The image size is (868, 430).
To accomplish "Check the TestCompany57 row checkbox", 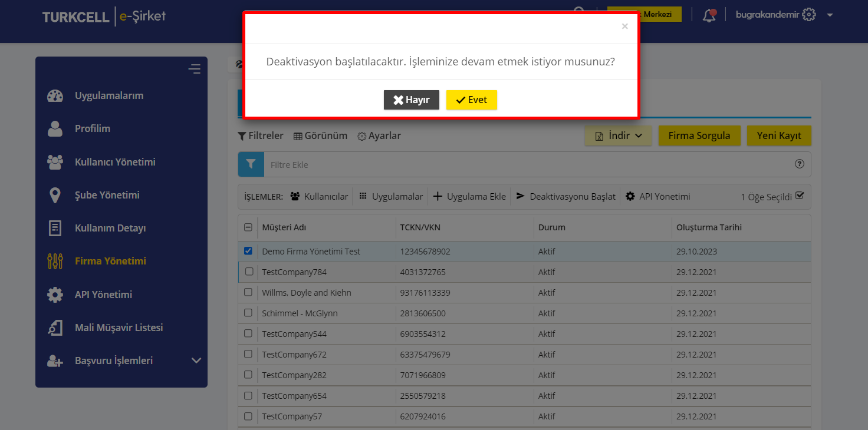I will coord(249,416).
